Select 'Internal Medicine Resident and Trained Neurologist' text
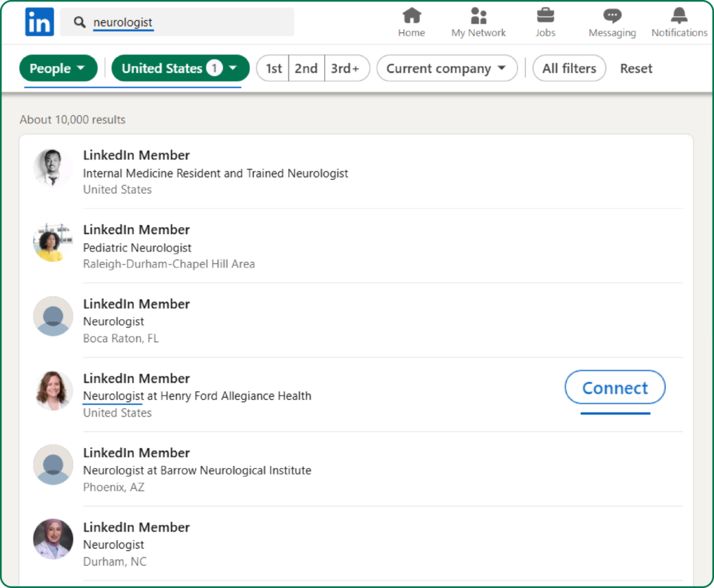The width and height of the screenshot is (714, 588). pos(215,173)
